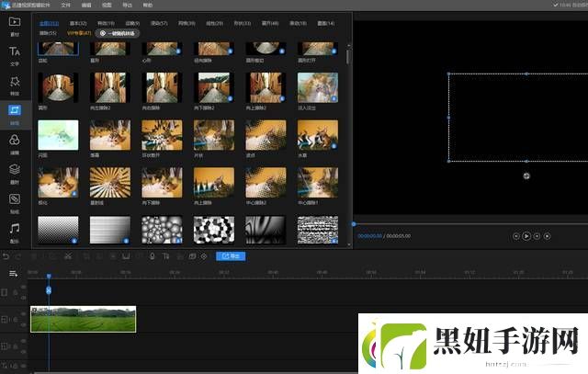Image resolution: width=588 pixels, height=374 pixels.
Task: Click the undo arrow in the timeline toolbar
Action: pyautogui.click(x=6, y=256)
